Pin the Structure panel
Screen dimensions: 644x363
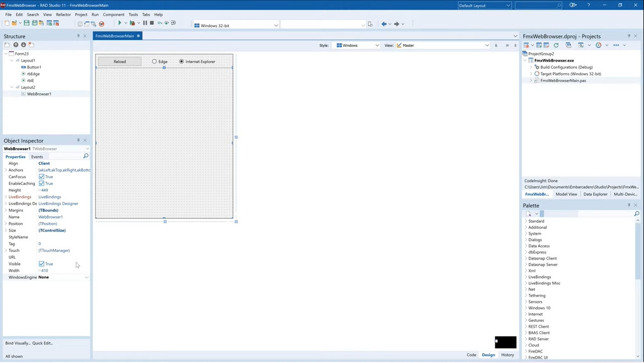pos(78,36)
